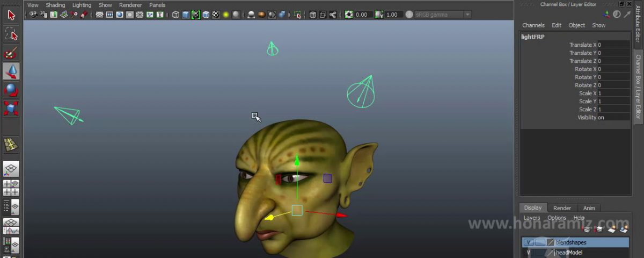The height and width of the screenshot is (258, 644).
Task: Click the create new layer icon
Action: (x=612, y=230)
